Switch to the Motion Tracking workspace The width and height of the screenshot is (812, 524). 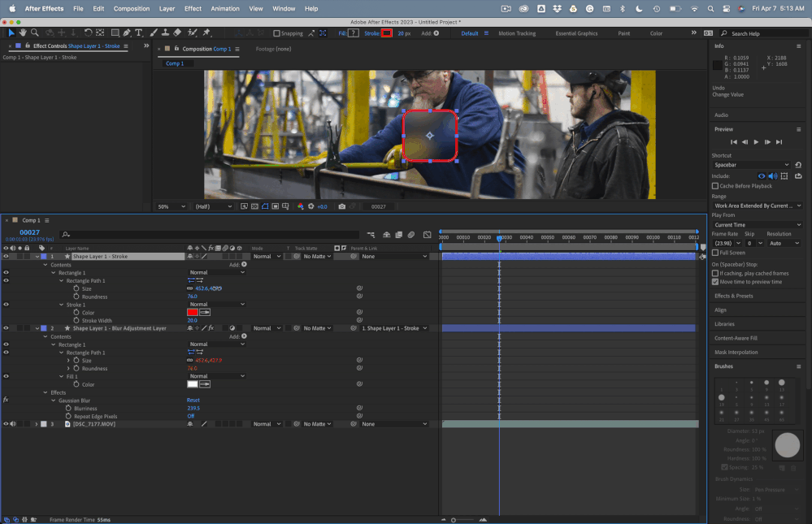coord(517,33)
